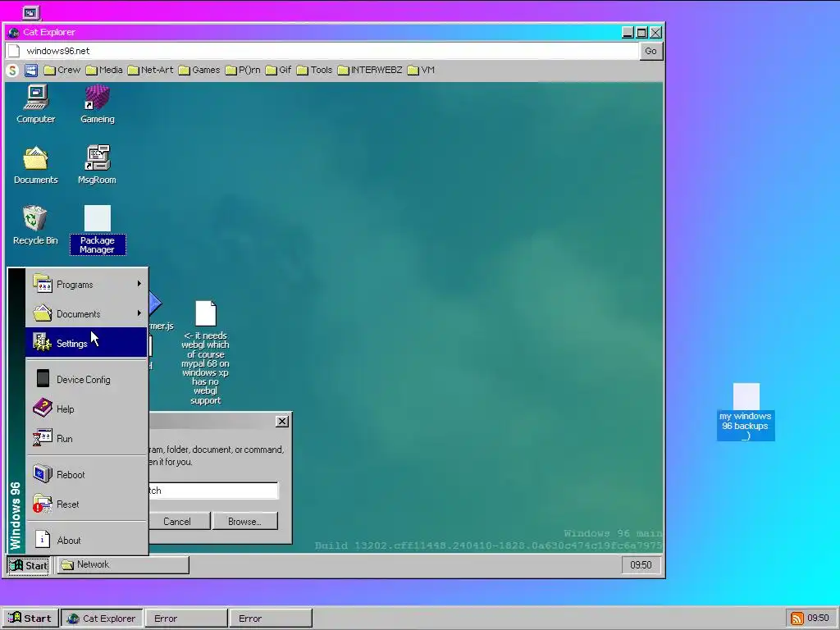Switch to Cat Explorer taskbar button
This screenshot has height=630, width=840.
tap(102, 619)
